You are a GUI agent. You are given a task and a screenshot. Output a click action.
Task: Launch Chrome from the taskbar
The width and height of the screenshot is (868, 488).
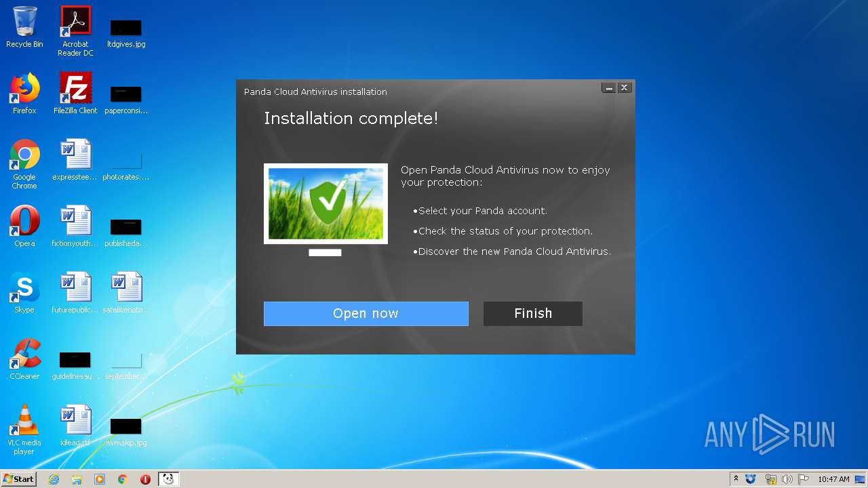(123, 479)
